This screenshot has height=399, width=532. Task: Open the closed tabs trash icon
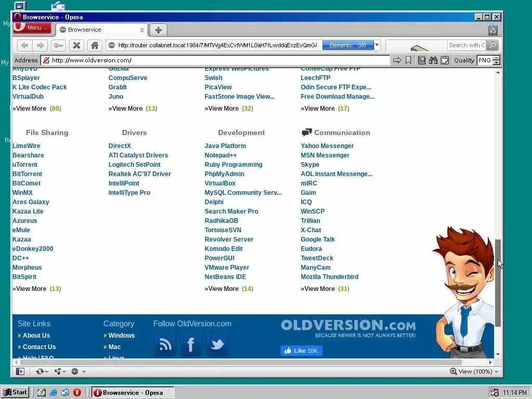click(493, 30)
